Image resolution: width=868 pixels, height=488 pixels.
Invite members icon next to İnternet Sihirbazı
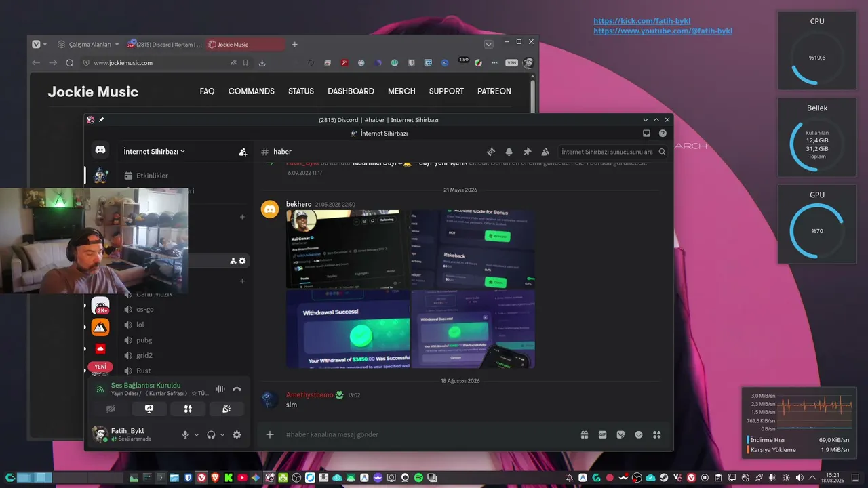point(243,152)
